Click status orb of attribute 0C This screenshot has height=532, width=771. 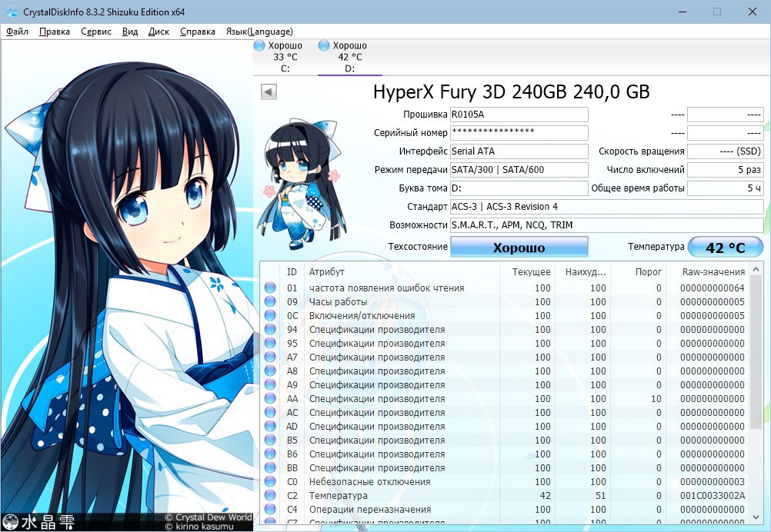point(270,315)
